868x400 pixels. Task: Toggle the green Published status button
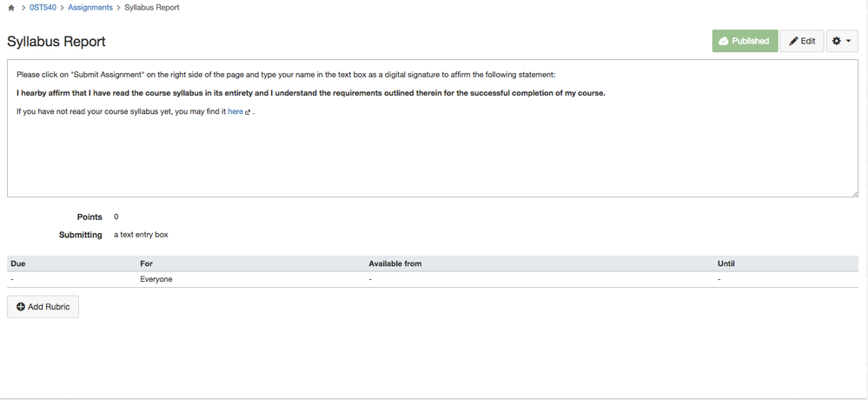pyautogui.click(x=745, y=41)
